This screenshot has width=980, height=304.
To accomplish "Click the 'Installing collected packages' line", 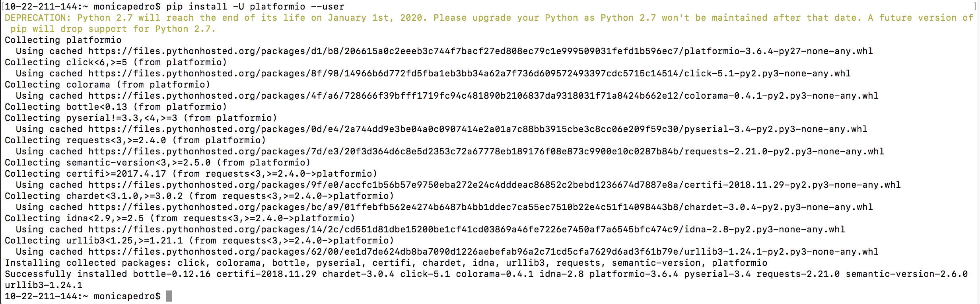I will coord(386,263).
